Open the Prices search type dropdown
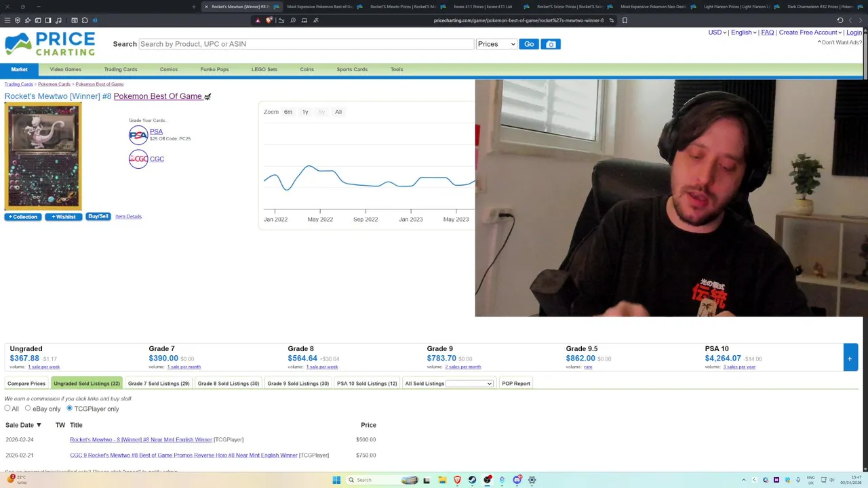This screenshot has height=488, width=868. (x=496, y=44)
